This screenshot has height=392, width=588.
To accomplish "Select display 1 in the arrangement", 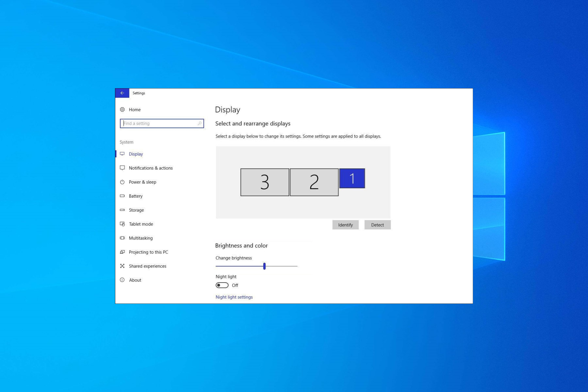I will (352, 178).
